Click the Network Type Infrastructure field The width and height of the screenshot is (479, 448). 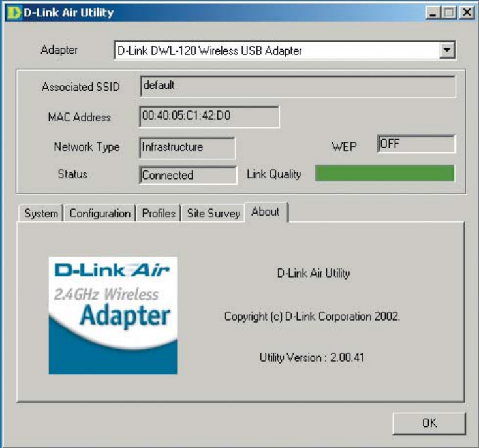[x=187, y=148]
